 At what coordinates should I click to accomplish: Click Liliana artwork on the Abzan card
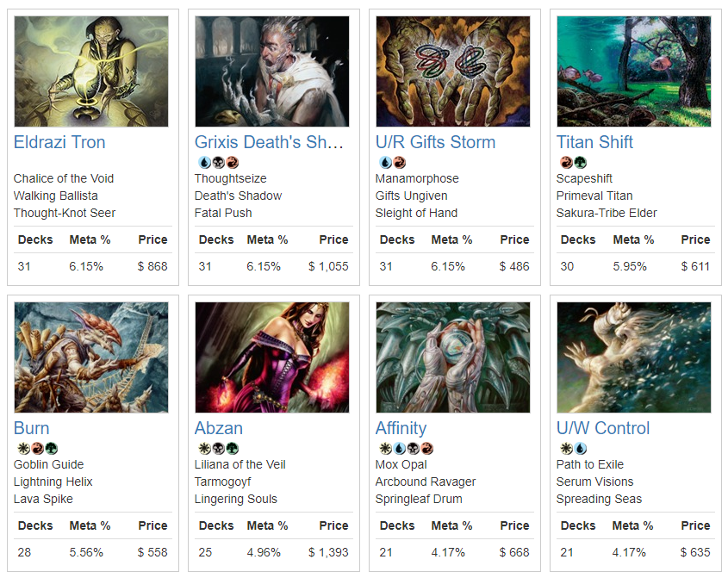[x=272, y=357]
